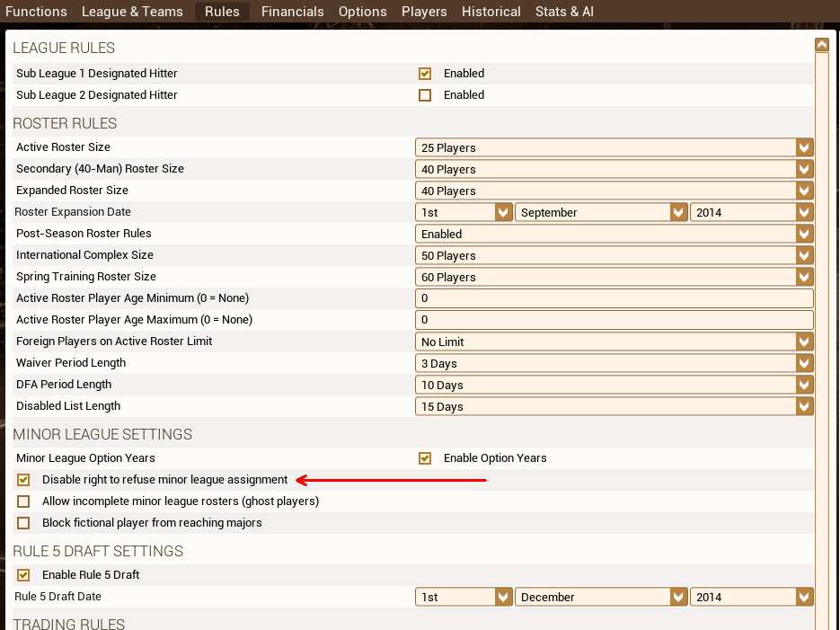840x630 pixels.
Task: Enable Sub League 2 Designated Hitter
Action: pyautogui.click(x=425, y=95)
